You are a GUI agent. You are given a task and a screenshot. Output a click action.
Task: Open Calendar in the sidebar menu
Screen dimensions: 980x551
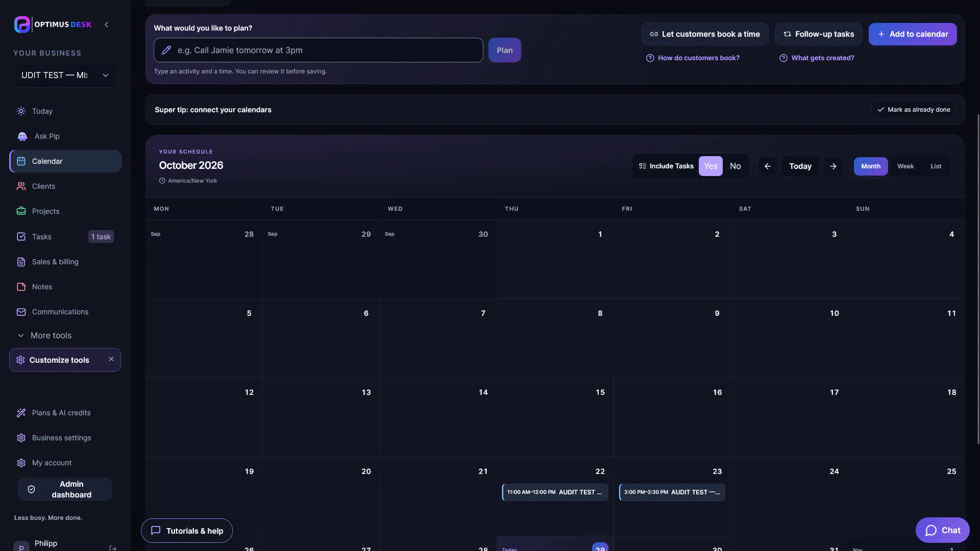pos(65,161)
